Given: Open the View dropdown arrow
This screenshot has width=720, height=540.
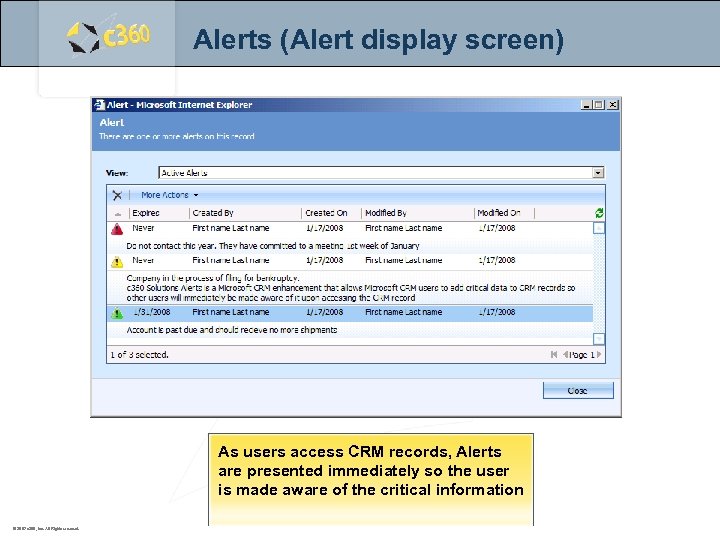Looking at the screenshot, I should tap(598, 173).
